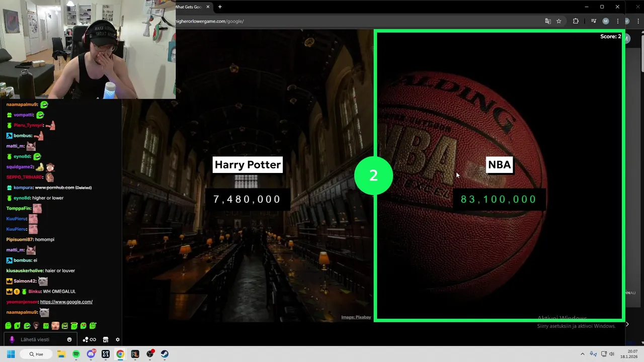Open Steam from taskbar

click(165, 354)
